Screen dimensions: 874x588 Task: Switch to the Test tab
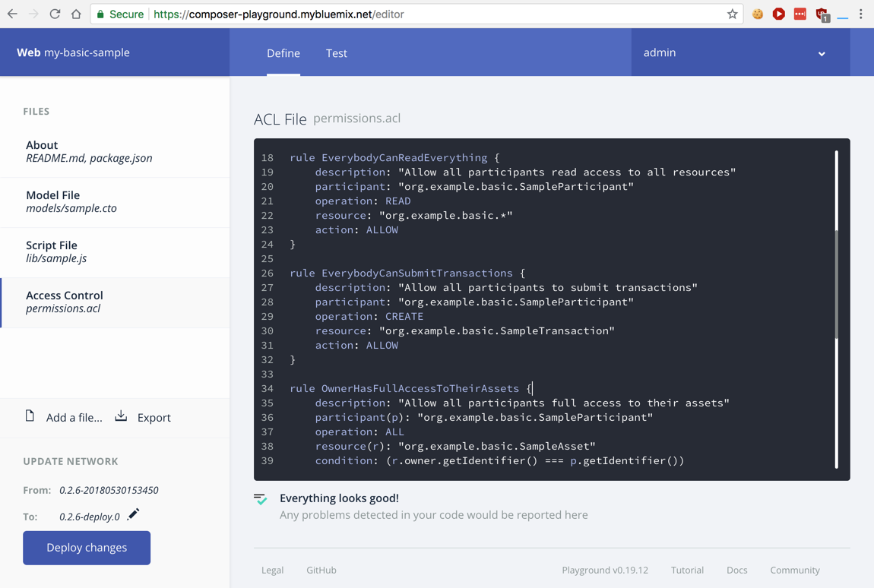click(336, 53)
